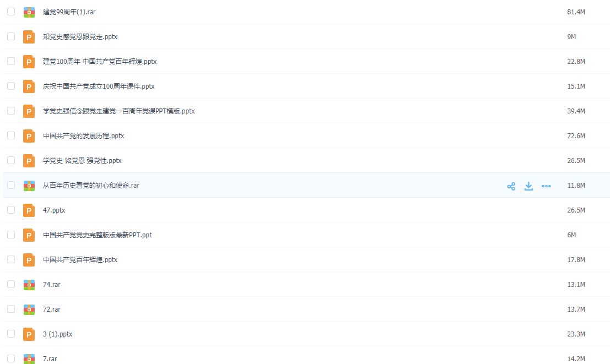610x364 pixels.
Task: Tick checkbox for 建党99周年(1).rar
Action: coord(11,12)
